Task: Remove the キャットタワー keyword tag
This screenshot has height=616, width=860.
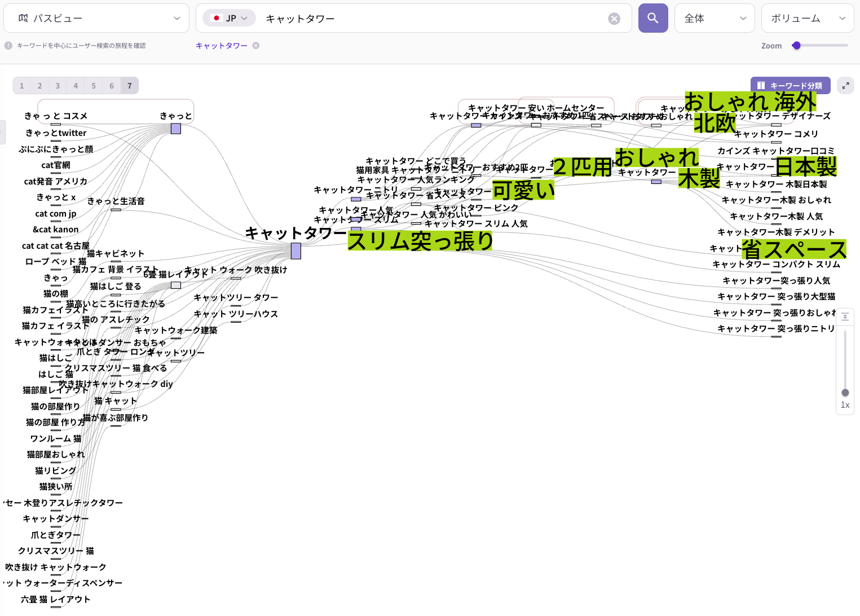Action: click(x=256, y=46)
